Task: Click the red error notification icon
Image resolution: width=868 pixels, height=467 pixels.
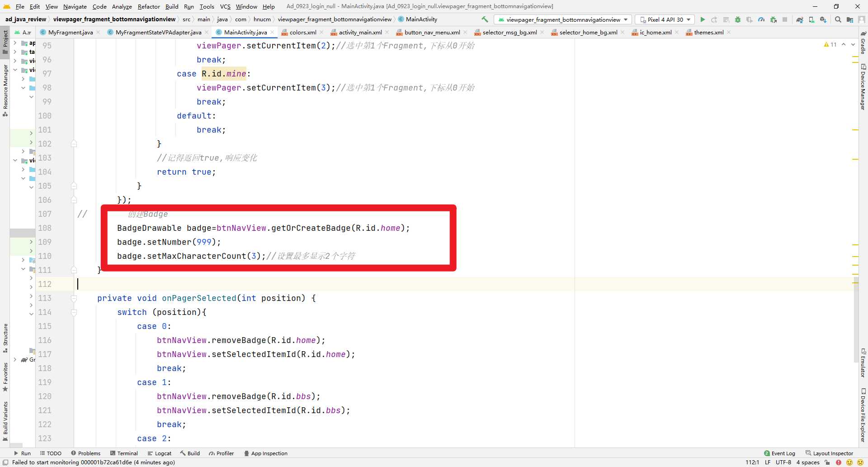Action: pyautogui.click(x=839, y=462)
